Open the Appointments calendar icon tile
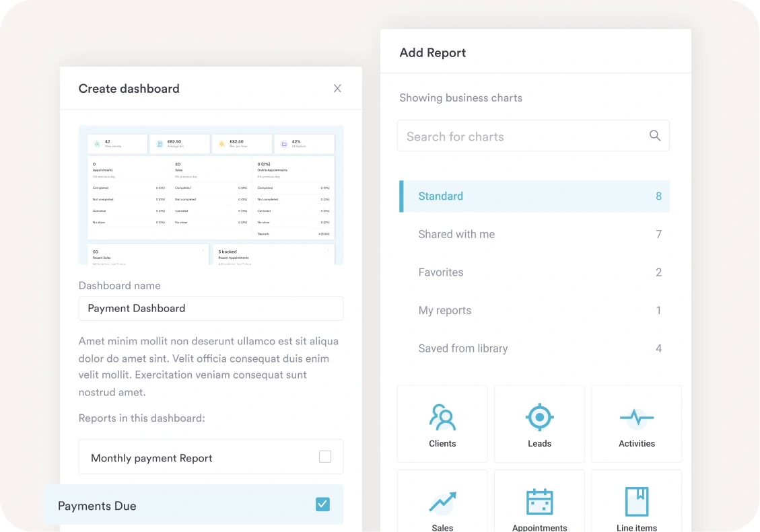The image size is (760, 532). 539,502
